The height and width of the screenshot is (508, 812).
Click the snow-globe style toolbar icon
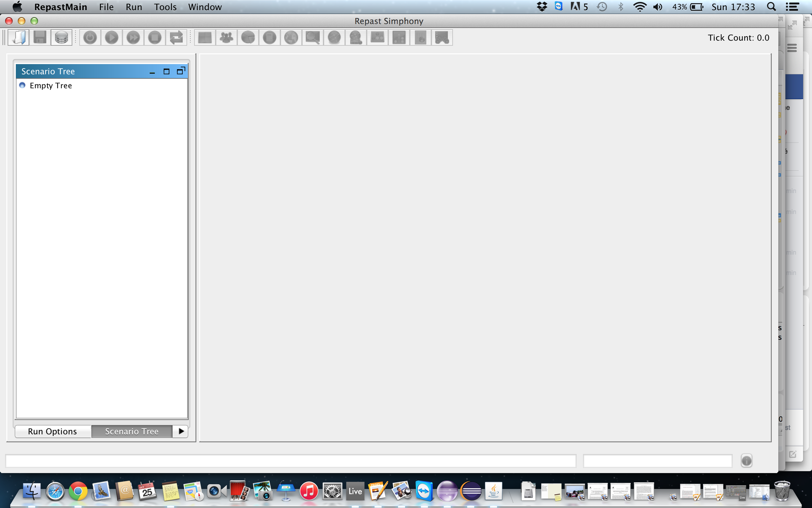pos(356,37)
